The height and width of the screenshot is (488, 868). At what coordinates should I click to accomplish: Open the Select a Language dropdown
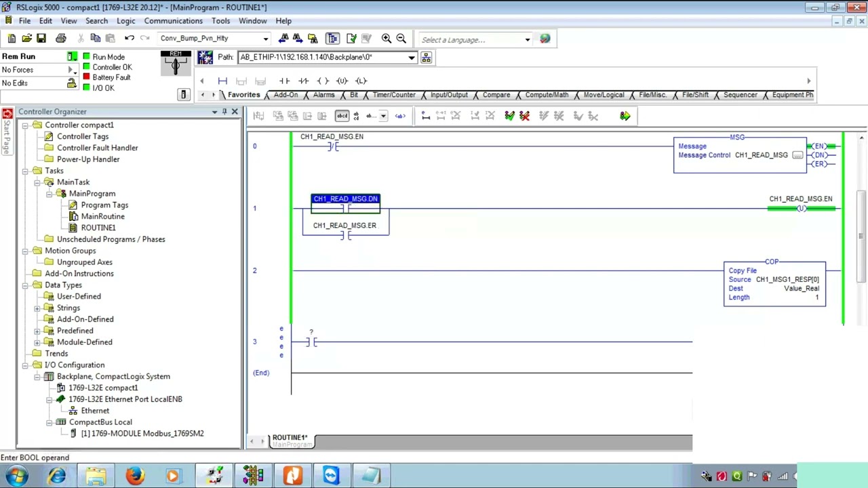pyautogui.click(x=528, y=39)
